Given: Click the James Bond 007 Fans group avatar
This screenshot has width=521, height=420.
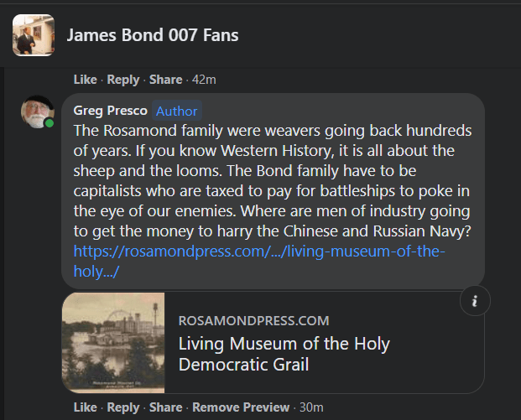Looking at the screenshot, I should [x=34, y=35].
